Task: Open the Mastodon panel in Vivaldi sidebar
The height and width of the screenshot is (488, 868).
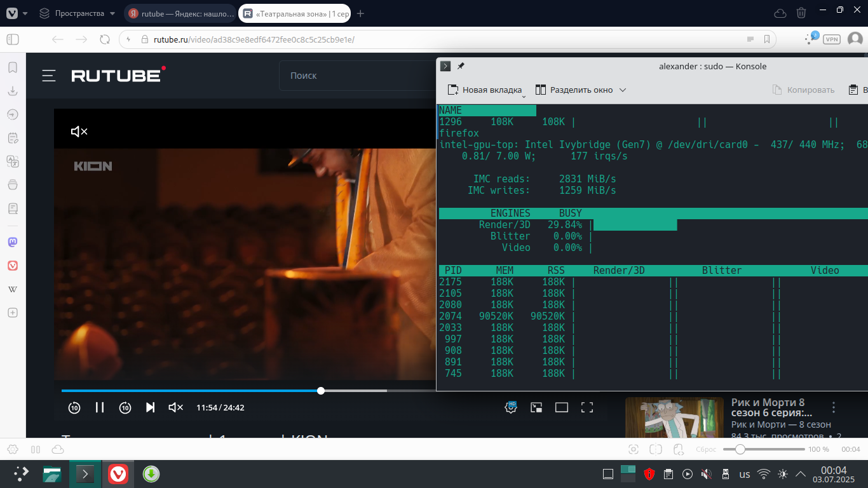Action: [x=13, y=242]
